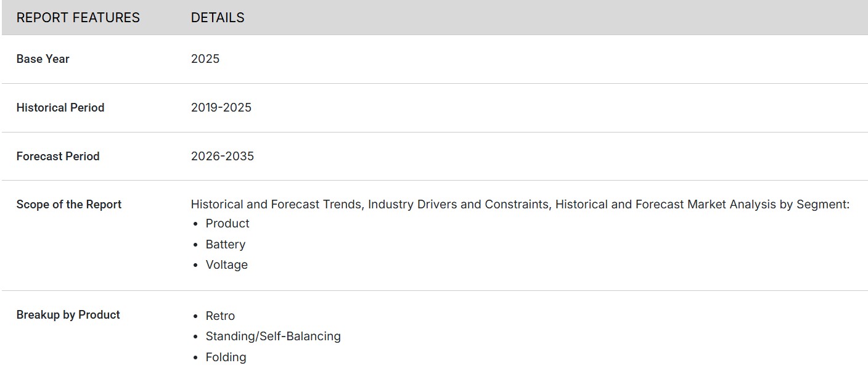868x376 pixels.
Task: Click the base year value 2025
Action: 205,59
